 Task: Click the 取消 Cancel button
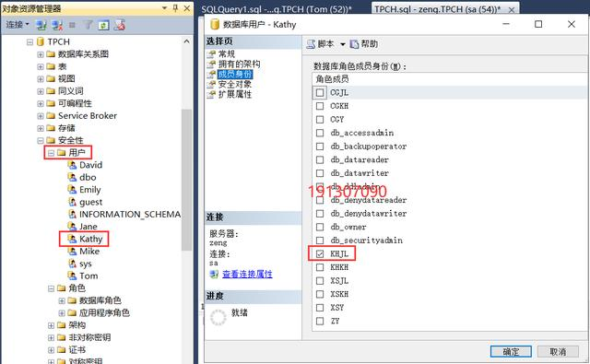point(558,352)
